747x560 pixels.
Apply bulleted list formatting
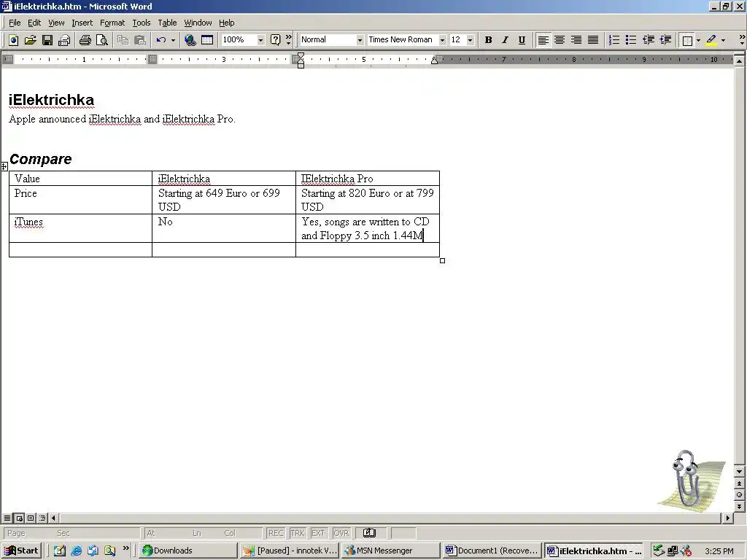pos(631,40)
